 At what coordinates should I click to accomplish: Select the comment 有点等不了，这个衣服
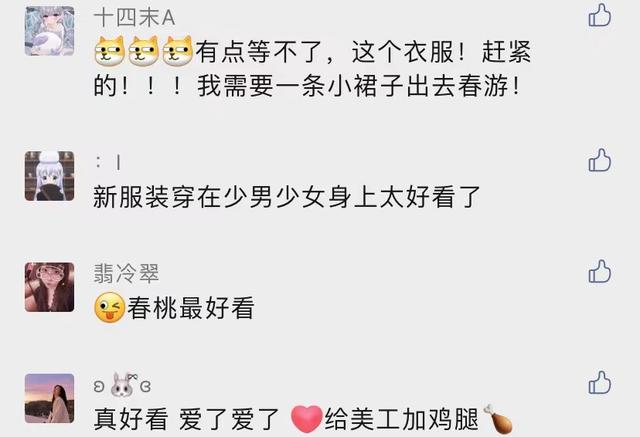[313, 69]
